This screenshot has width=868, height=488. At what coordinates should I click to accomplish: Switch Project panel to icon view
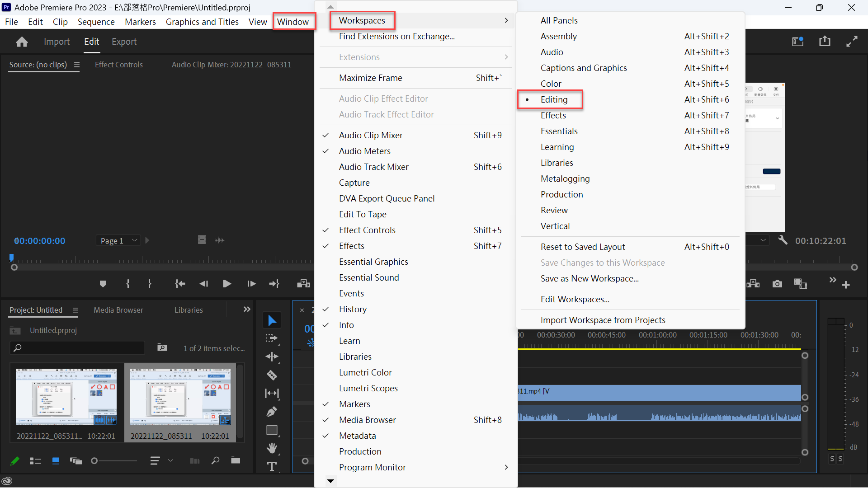56,461
